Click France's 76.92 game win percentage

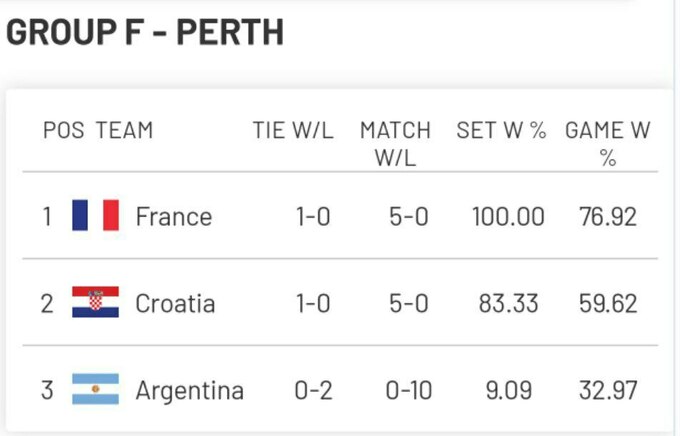click(x=608, y=216)
